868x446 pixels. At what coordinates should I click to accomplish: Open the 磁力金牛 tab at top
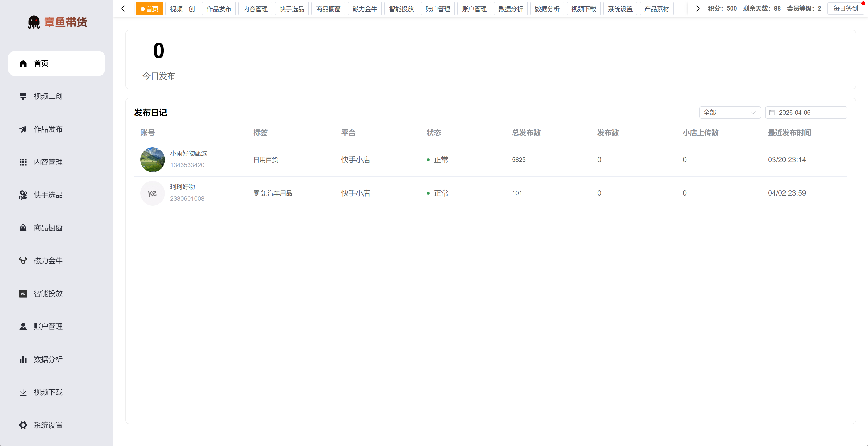[365, 9]
